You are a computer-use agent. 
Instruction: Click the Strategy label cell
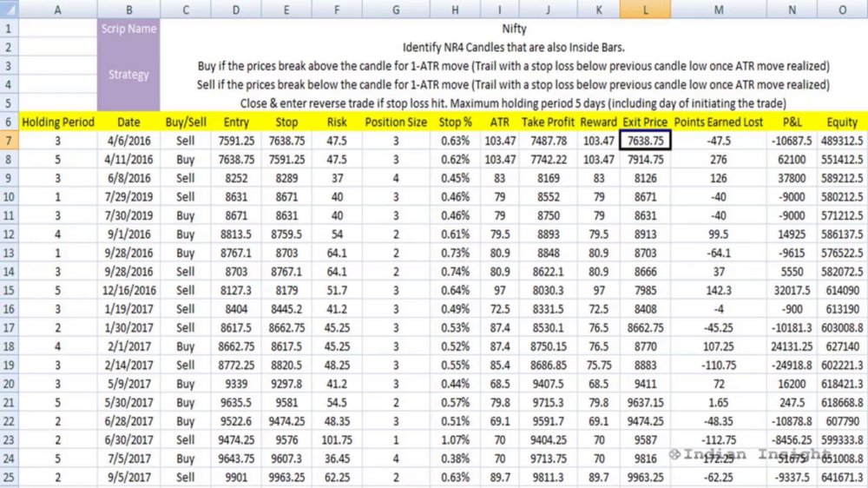[x=128, y=75]
